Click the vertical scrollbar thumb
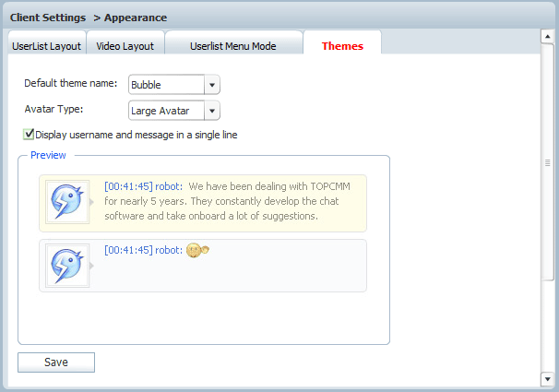The width and height of the screenshot is (559, 392). [547, 162]
